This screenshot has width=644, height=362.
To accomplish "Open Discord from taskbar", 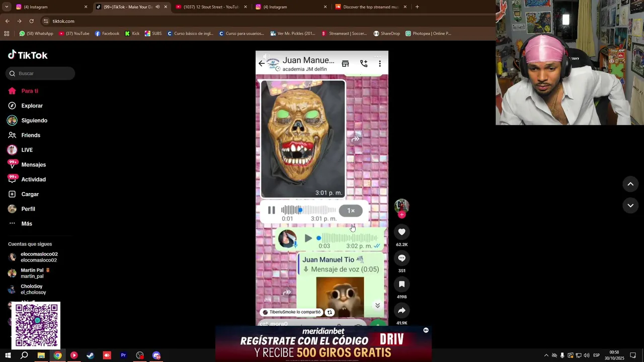I will click(x=156, y=355).
